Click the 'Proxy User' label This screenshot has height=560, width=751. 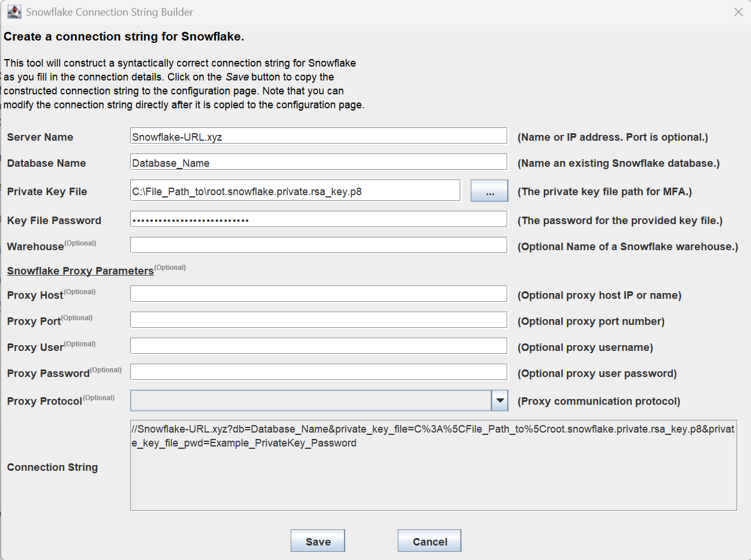35,347
